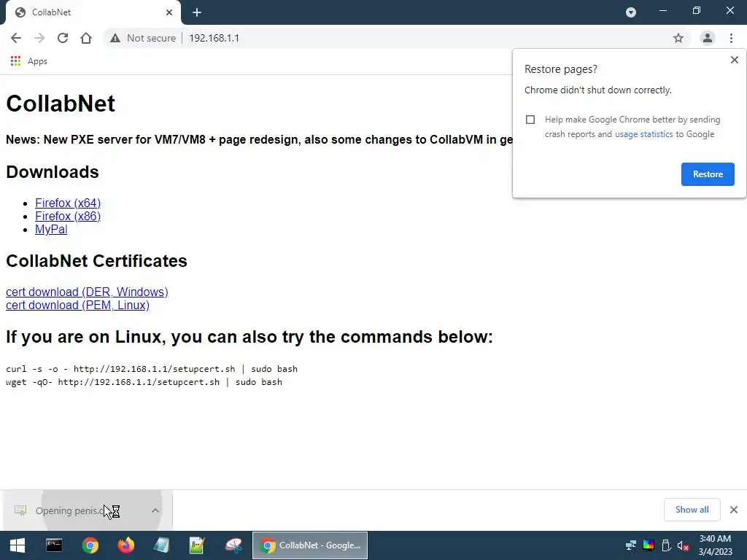Screen dimensions: 747x560
Task: Close the downloads shelf
Action: (x=734, y=510)
